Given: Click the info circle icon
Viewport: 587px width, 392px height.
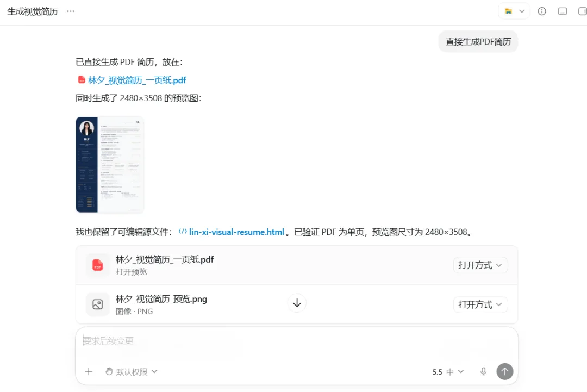Looking at the screenshot, I should pos(542,11).
